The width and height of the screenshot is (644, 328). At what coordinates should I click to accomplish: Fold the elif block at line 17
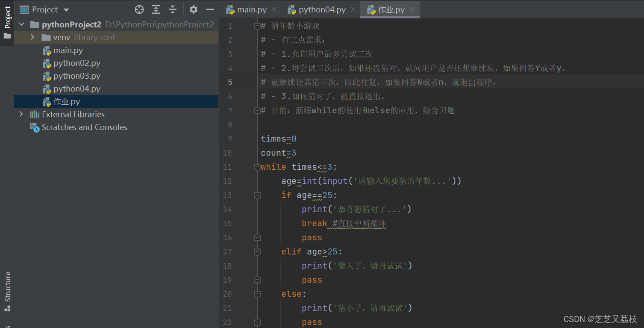tap(257, 251)
